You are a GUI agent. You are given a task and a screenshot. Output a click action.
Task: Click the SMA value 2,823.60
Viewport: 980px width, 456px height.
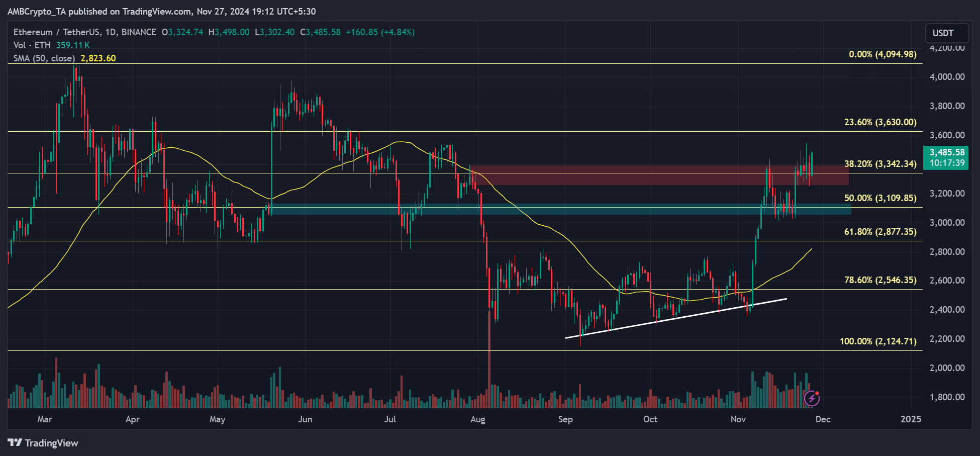click(x=98, y=58)
